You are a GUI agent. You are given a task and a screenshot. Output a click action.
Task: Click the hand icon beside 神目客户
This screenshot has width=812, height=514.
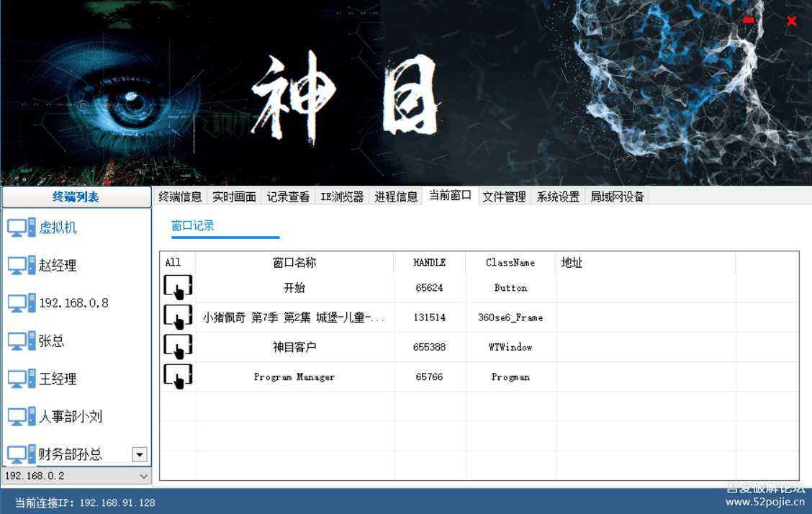point(178,346)
